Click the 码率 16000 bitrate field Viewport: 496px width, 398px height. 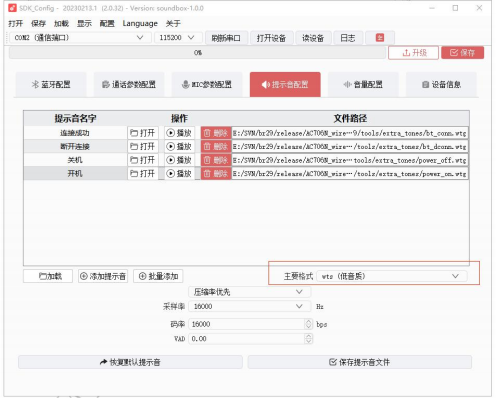click(x=247, y=324)
